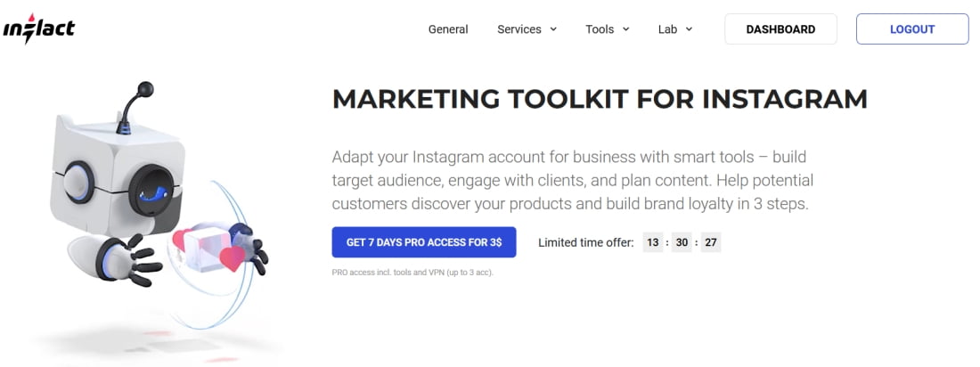Open the General menu item
Viewport: 980px width, 367px height.
click(x=448, y=29)
